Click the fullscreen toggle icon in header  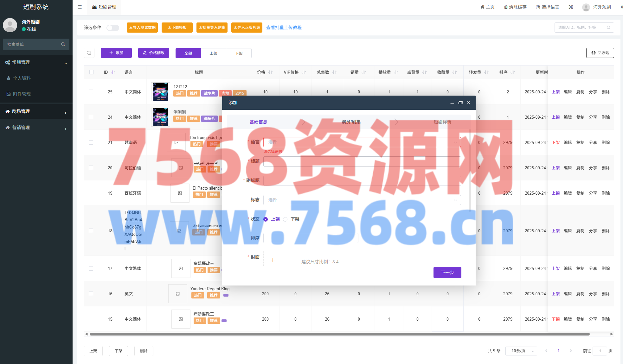pos(570,7)
